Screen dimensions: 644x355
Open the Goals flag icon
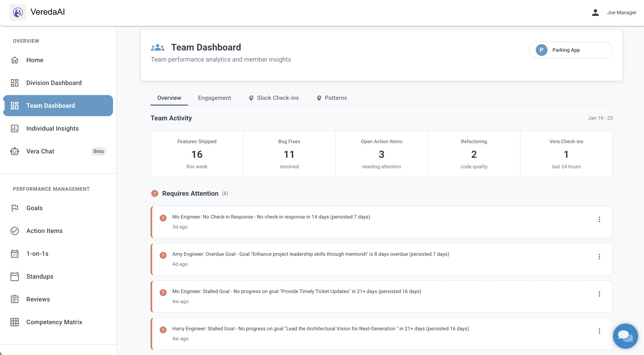click(14, 208)
